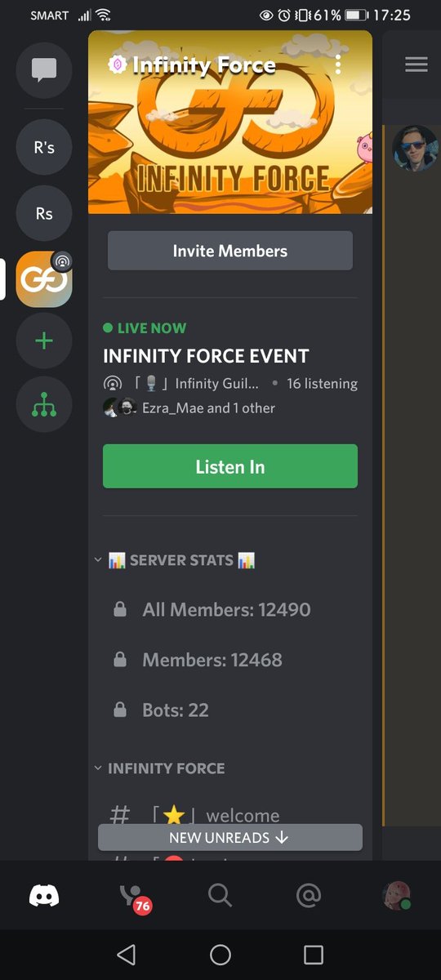The height and width of the screenshot is (980, 441).
Task: Open the direct messages chat icon
Action: coord(44,69)
